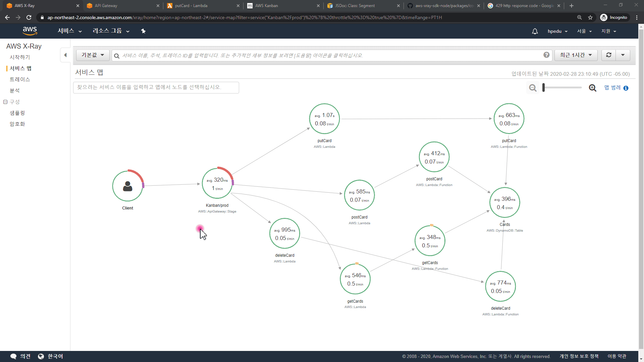Click the service name search field
Viewport: 644px width, 362px height.
click(156, 87)
